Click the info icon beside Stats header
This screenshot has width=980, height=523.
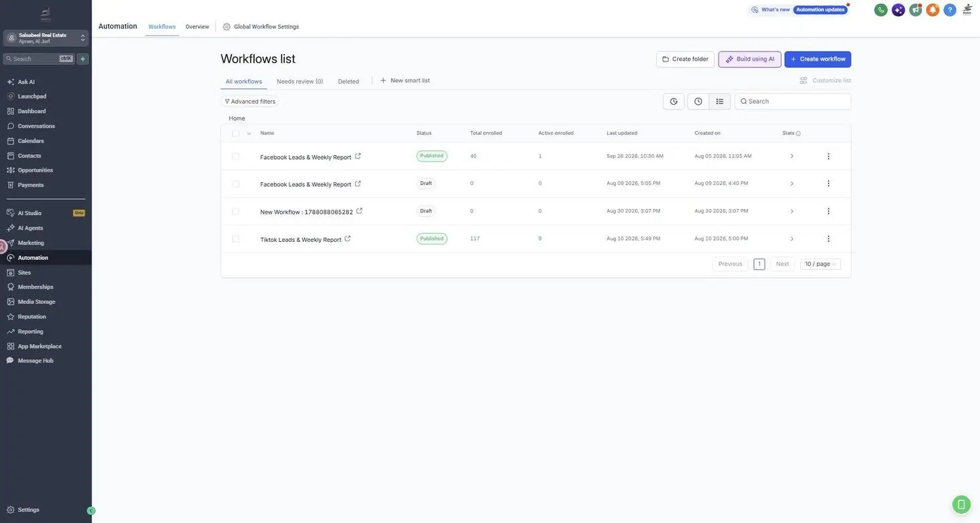tap(798, 134)
